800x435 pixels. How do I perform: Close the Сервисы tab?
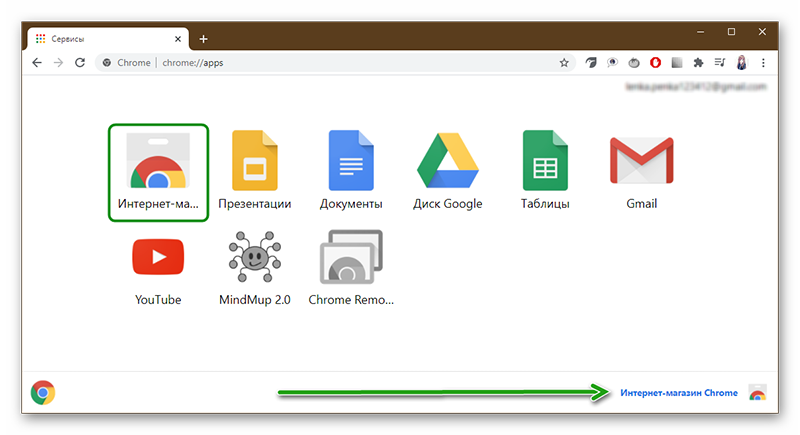coord(178,39)
